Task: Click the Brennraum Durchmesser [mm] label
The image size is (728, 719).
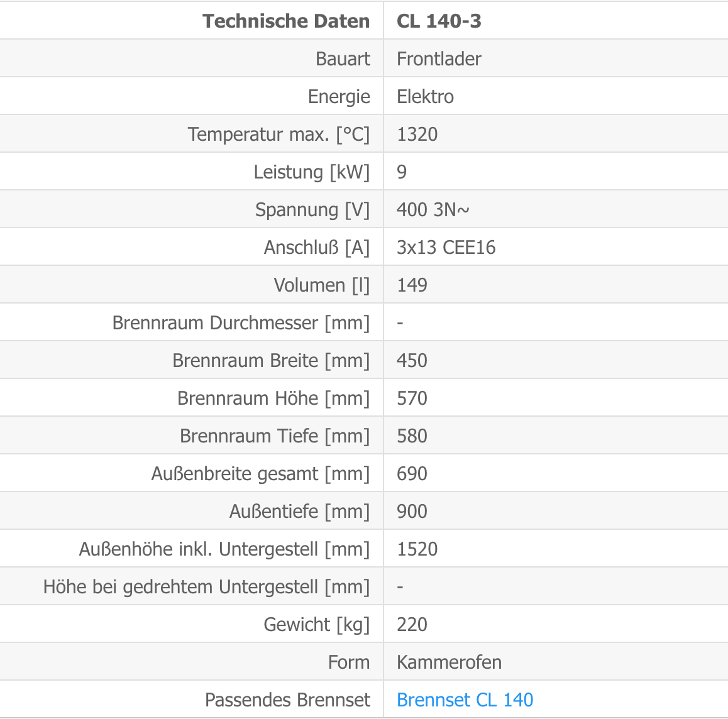Action: (x=241, y=322)
